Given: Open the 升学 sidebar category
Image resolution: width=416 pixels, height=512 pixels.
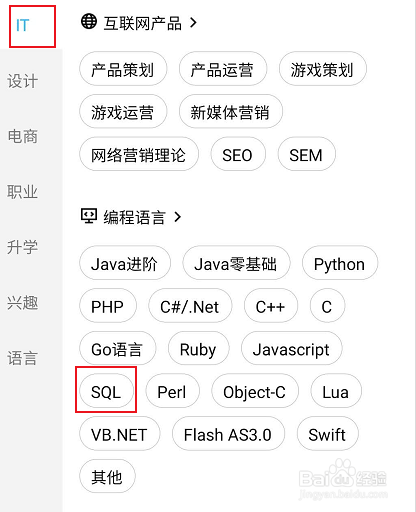Looking at the screenshot, I should (x=23, y=247).
